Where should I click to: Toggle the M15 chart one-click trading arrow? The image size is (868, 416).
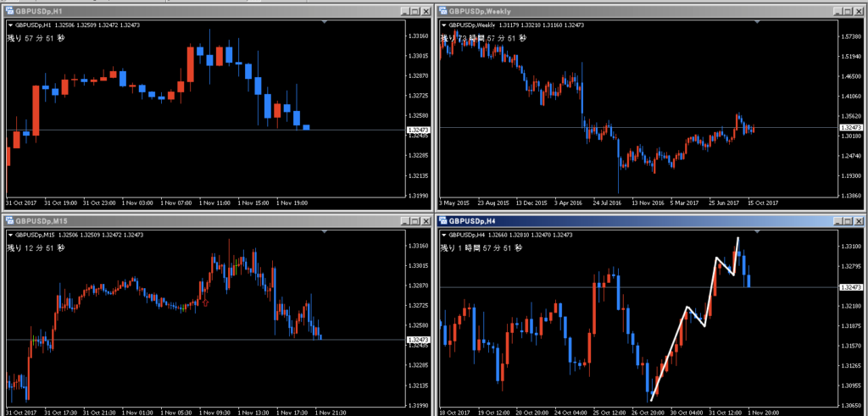11,235
